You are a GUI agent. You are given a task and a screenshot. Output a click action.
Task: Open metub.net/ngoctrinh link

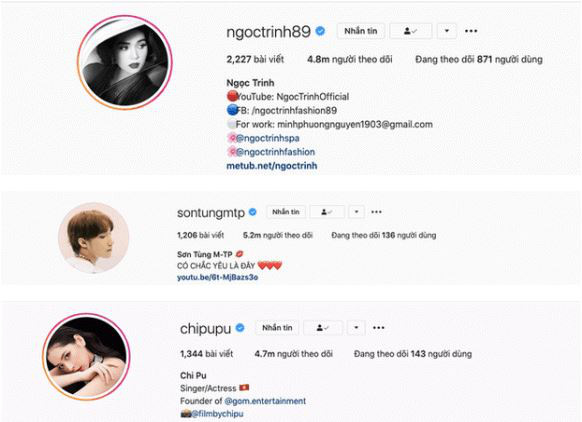click(272, 166)
